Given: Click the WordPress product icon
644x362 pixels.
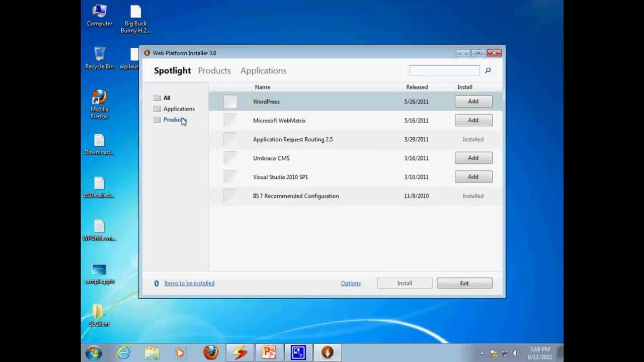Looking at the screenshot, I should 230,102.
